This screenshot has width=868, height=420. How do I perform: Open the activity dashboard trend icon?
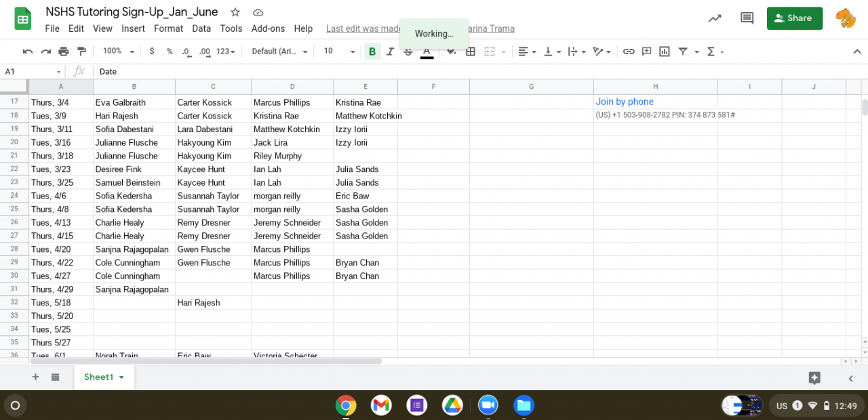pos(715,18)
